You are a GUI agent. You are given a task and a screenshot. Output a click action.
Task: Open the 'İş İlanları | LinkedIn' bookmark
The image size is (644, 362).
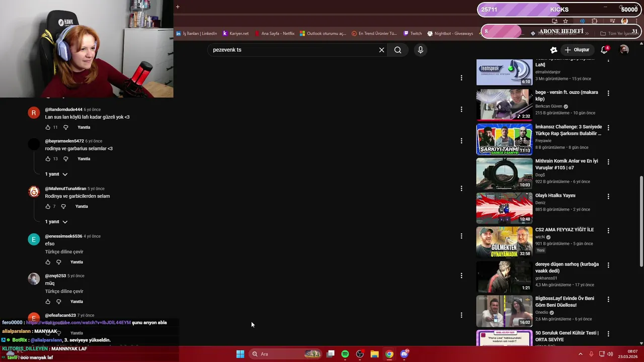(x=197, y=34)
